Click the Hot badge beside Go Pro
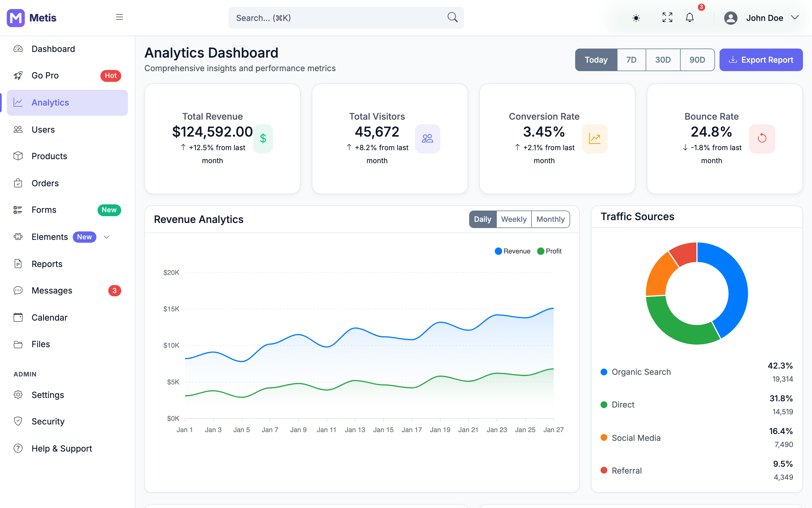The height and width of the screenshot is (508, 812). [111, 76]
